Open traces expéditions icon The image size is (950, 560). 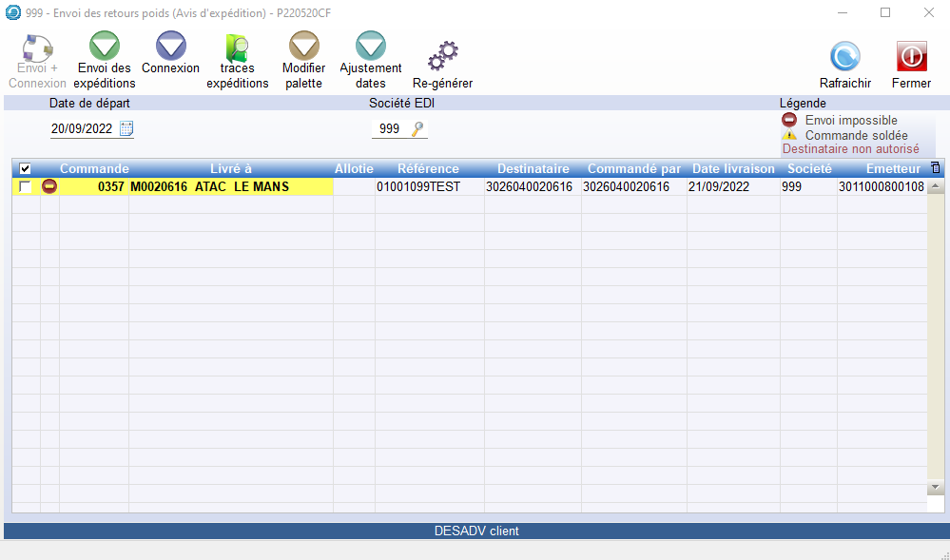pos(237,47)
